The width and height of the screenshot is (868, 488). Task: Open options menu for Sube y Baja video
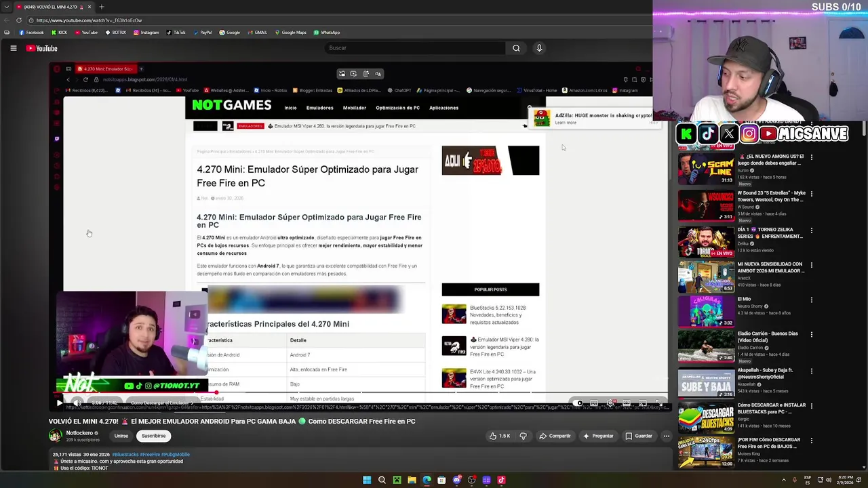coord(811,371)
